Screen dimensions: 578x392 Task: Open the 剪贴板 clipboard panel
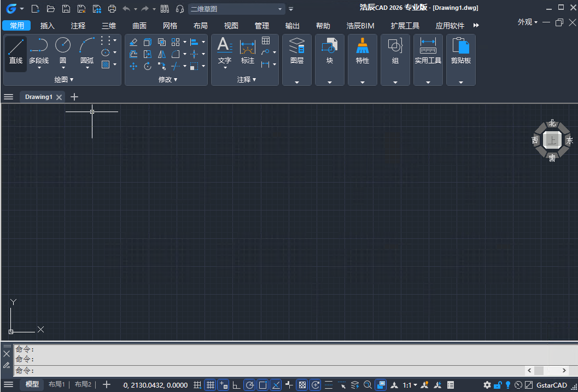460,52
